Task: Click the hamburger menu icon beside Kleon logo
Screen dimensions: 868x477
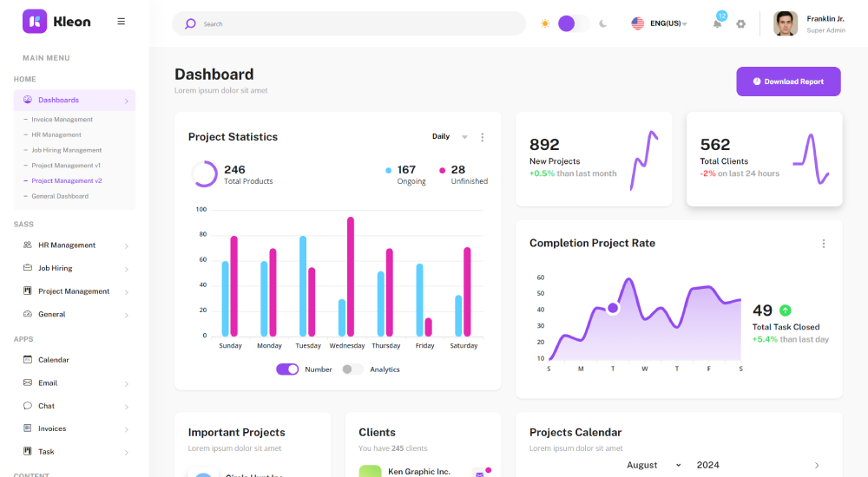Action: (121, 22)
